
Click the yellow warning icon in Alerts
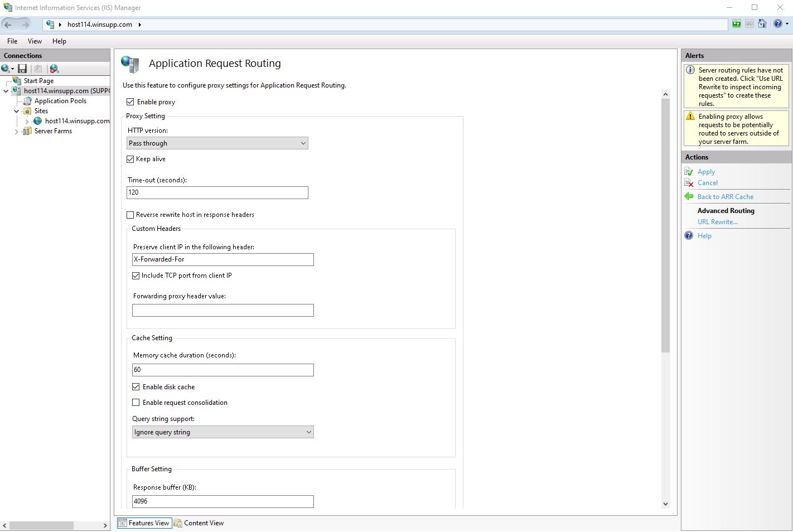pyautogui.click(x=690, y=117)
